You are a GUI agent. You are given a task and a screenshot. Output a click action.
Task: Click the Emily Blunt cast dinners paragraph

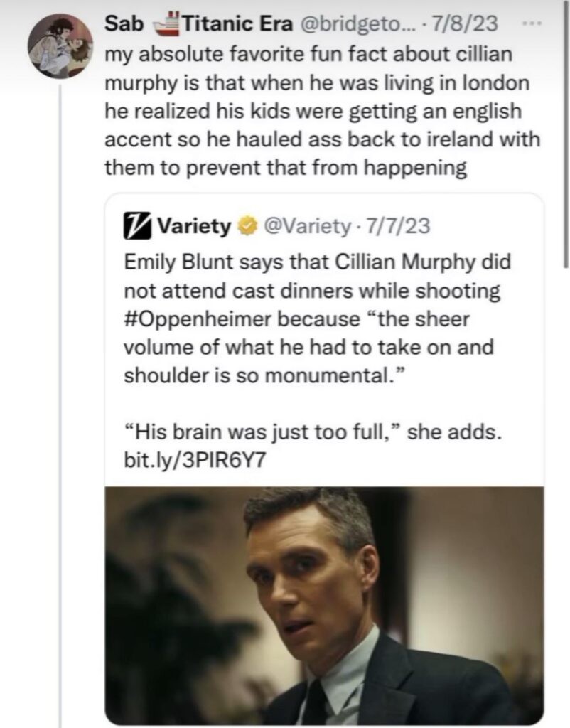pos(316,319)
